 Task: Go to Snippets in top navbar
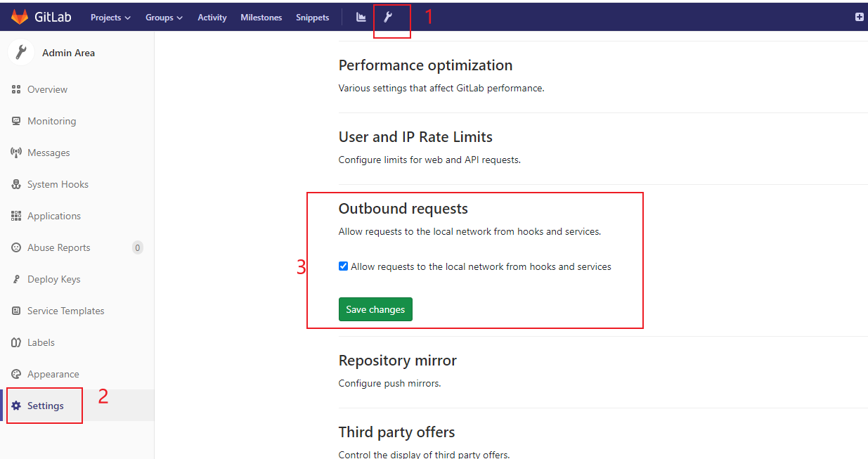click(x=312, y=18)
